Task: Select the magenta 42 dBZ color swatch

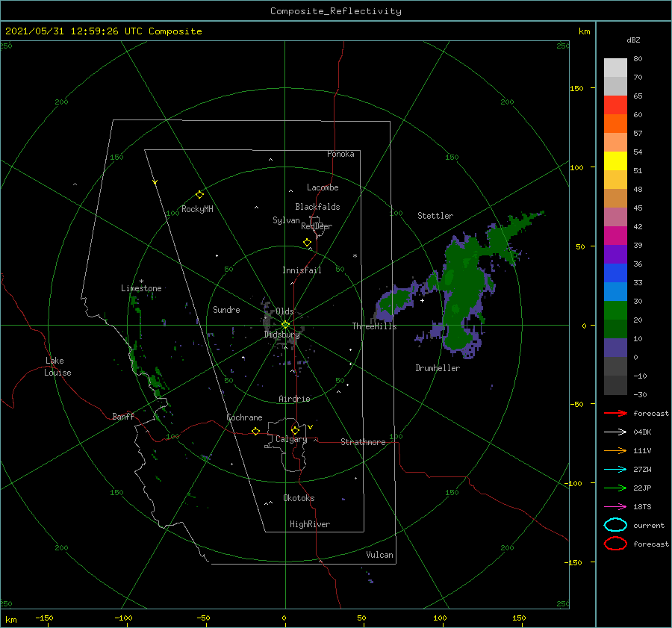Action: [x=615, y=235]
